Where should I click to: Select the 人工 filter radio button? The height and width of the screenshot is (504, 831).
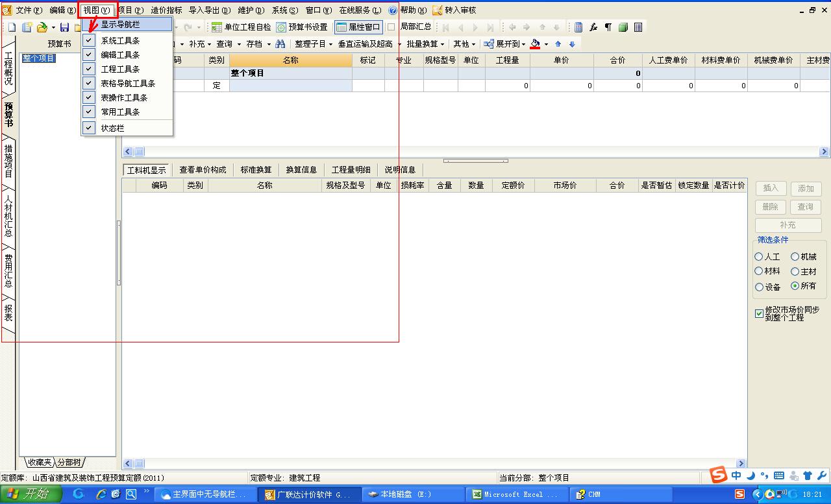[759, 257]
